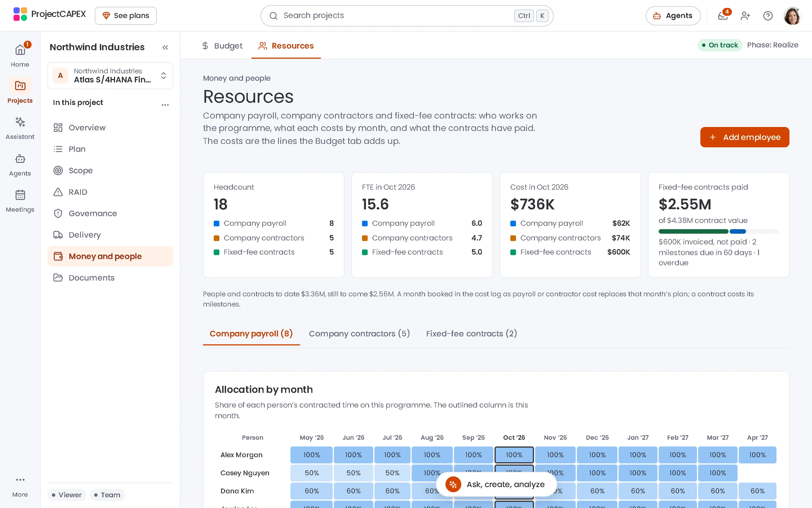Click the invite user icon in top bar

point(745,16)
